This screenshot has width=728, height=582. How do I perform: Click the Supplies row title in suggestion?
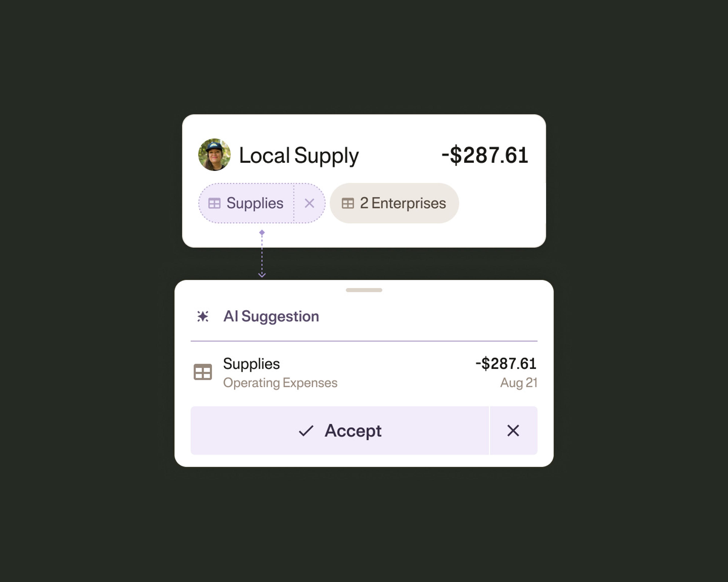(x=252, y=364)
